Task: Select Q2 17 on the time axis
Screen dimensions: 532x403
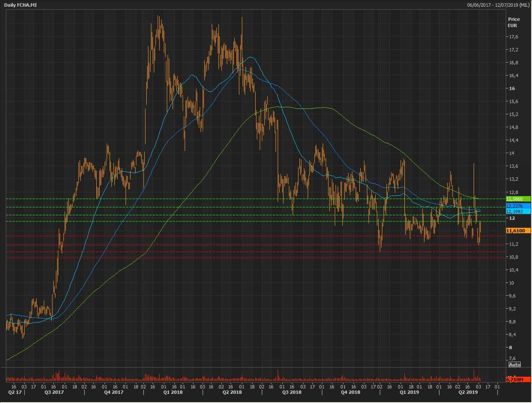Action: click(15, 392)
